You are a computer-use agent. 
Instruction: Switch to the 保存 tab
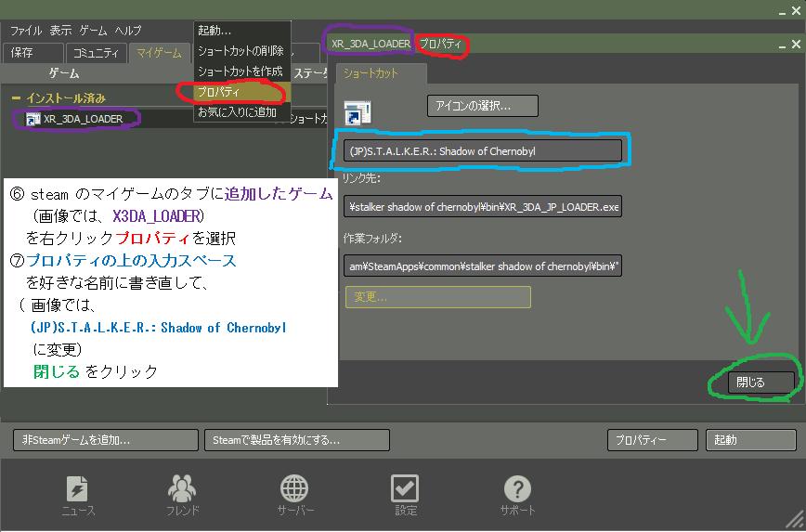coord(32,53)
